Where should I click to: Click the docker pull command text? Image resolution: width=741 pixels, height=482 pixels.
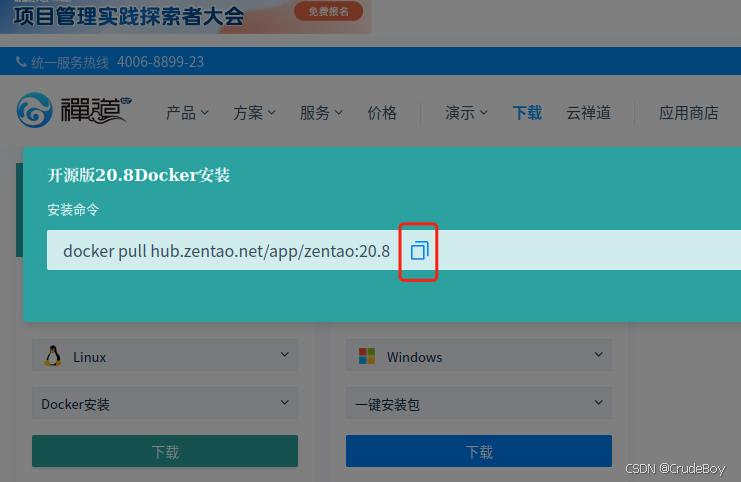(x=226, y=251)
